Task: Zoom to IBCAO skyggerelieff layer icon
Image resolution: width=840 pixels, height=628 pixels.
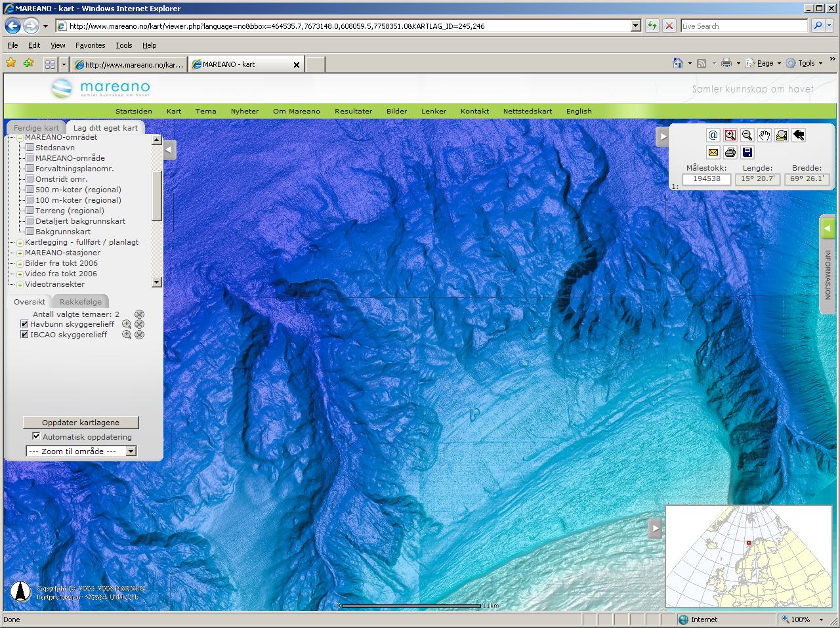Action: [x=127, y=335]
